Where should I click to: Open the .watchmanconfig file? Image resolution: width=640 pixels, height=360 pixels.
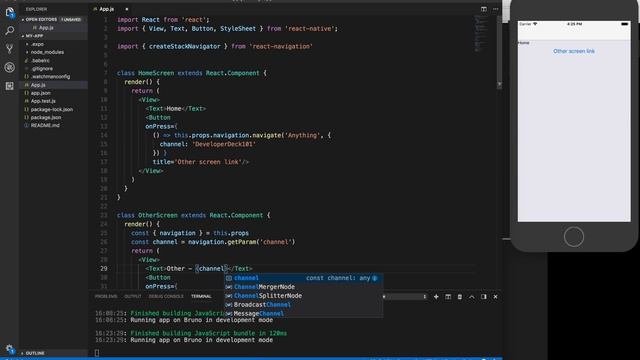[50, 77]
